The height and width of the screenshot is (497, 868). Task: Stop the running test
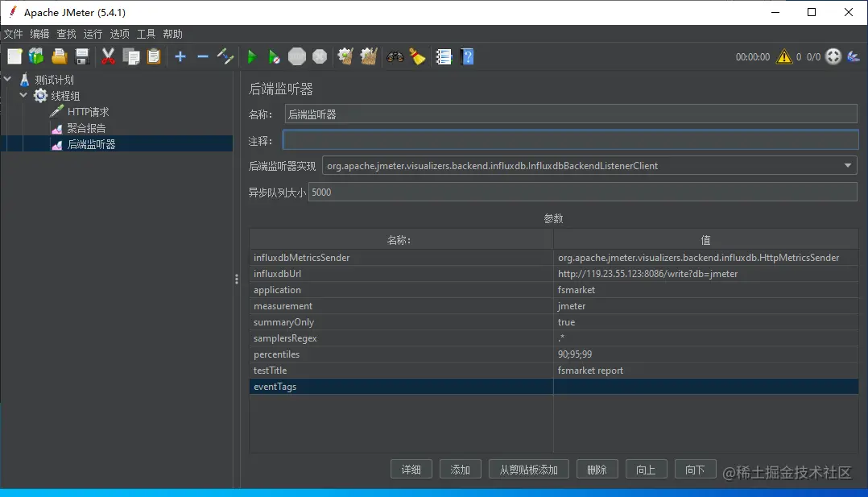(x=296, y=56)
